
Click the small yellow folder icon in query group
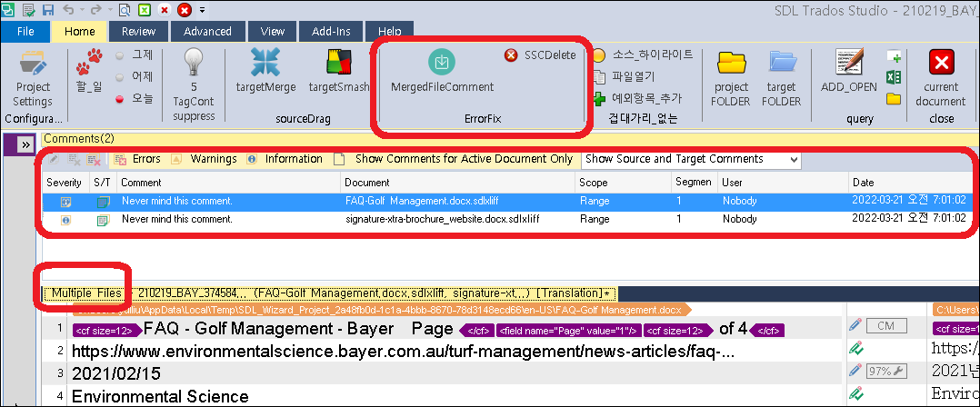click(893, 99)
